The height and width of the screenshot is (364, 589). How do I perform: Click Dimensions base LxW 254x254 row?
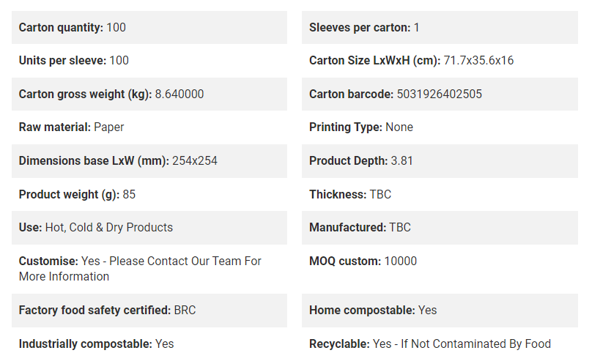(x=149, y=161)
